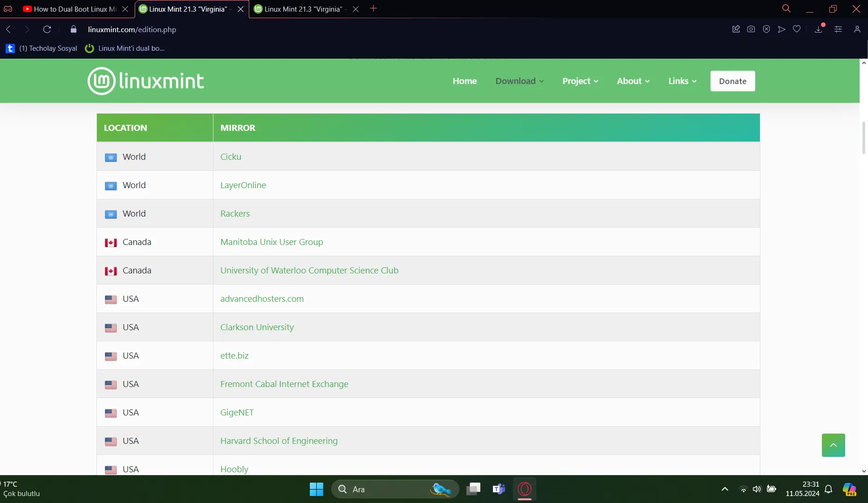Viewport: 868px width, 503px height.
Task: Open the browser search magnifier icon
Action: coord(786,8)
